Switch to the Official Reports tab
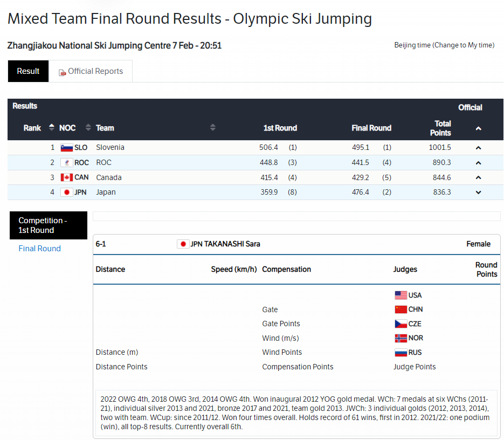The image size is (504, 440). click(91, 71)
